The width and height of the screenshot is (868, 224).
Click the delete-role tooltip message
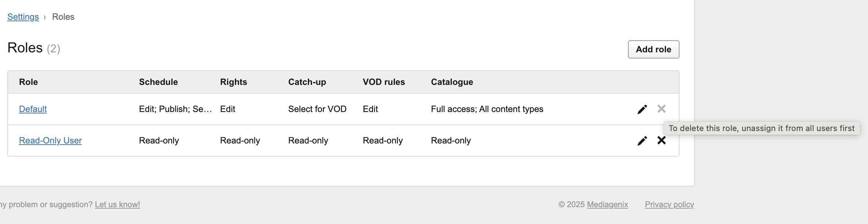(761, 128)
